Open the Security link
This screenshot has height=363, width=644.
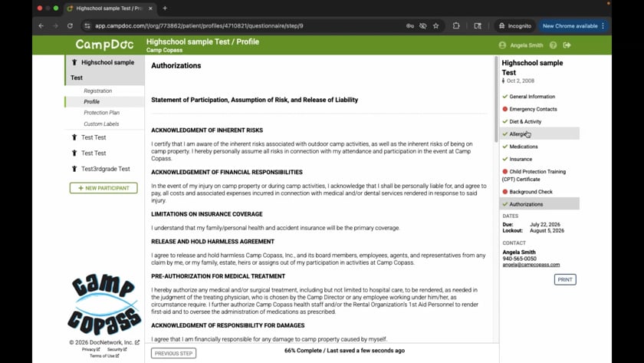tap(117, 349)
